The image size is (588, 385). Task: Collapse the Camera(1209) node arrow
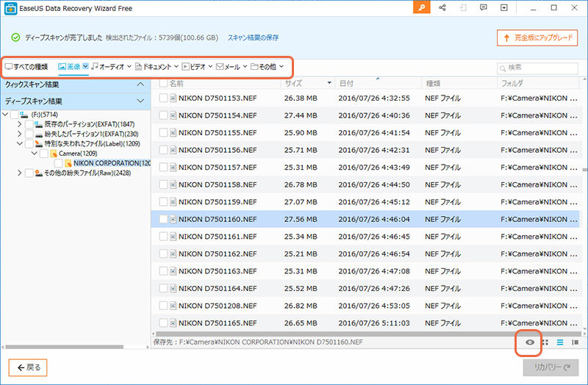[34, 154]
